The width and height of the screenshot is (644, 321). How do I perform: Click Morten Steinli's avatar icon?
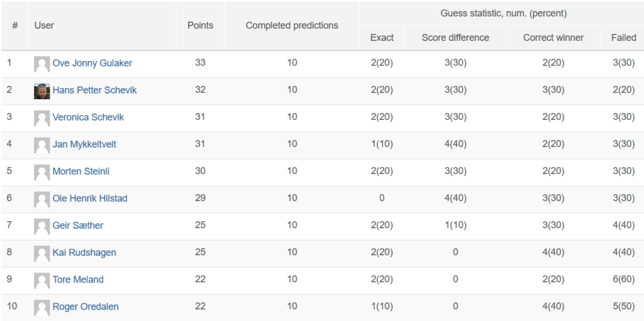click(x=42, y=172)
